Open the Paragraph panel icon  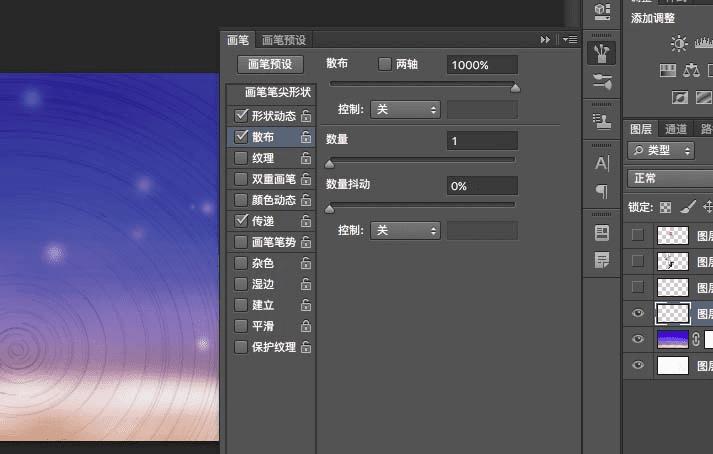[x=602, y=191]
